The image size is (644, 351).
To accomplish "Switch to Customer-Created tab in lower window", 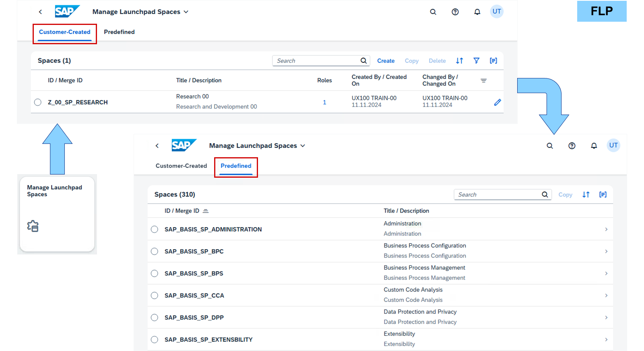I will pos(181,166).
